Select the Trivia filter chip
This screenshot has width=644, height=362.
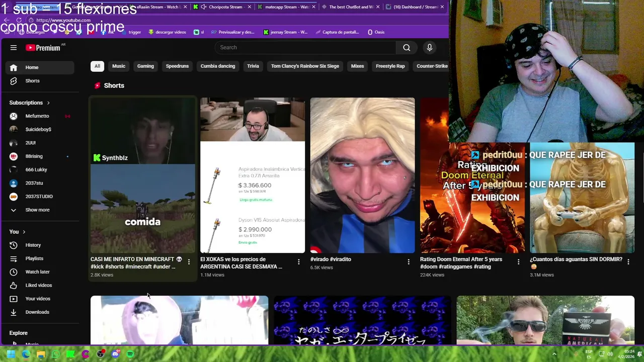(253, 66)
